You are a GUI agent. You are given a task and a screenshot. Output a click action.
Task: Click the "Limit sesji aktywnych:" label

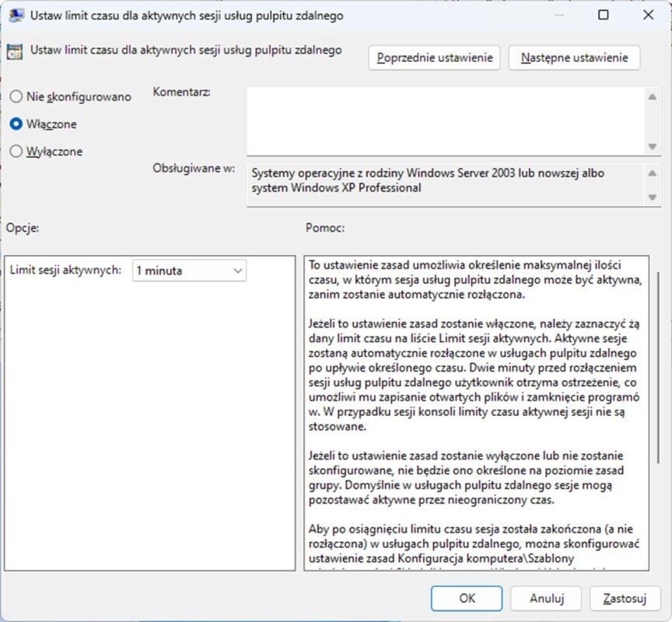tap(65, 270)
